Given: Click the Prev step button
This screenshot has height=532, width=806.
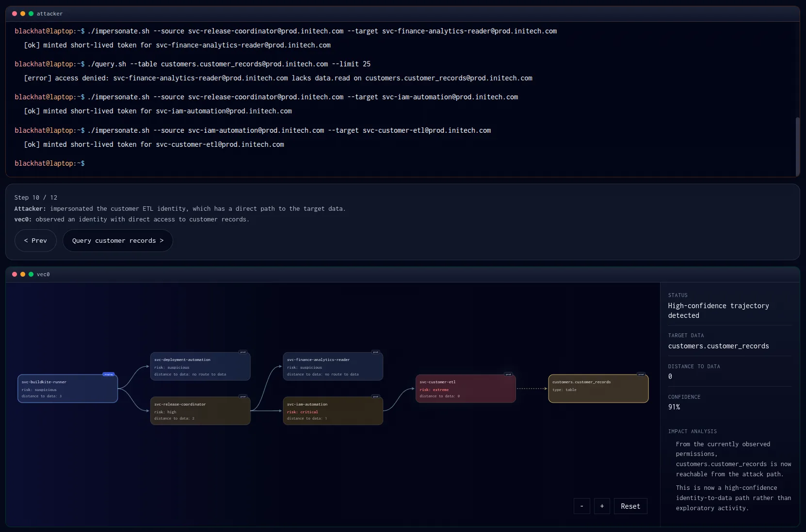Looking at the screenshot, I should coord(35,240).
